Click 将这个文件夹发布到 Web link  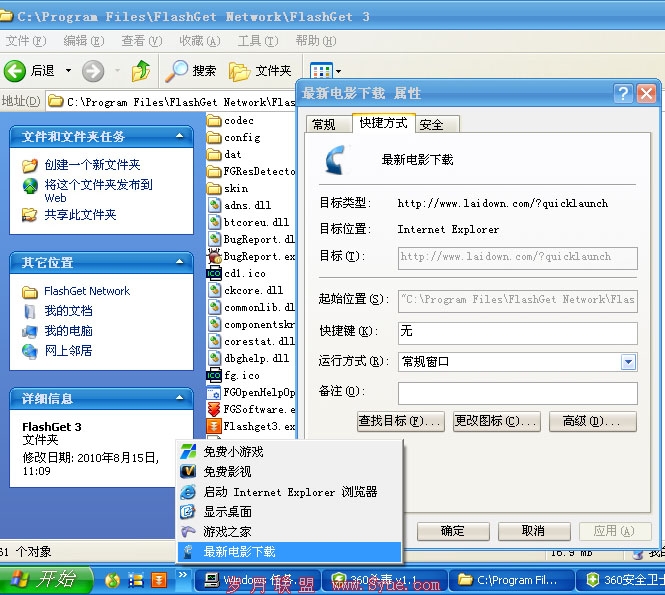pyautogui.click(x=98, y=191)
